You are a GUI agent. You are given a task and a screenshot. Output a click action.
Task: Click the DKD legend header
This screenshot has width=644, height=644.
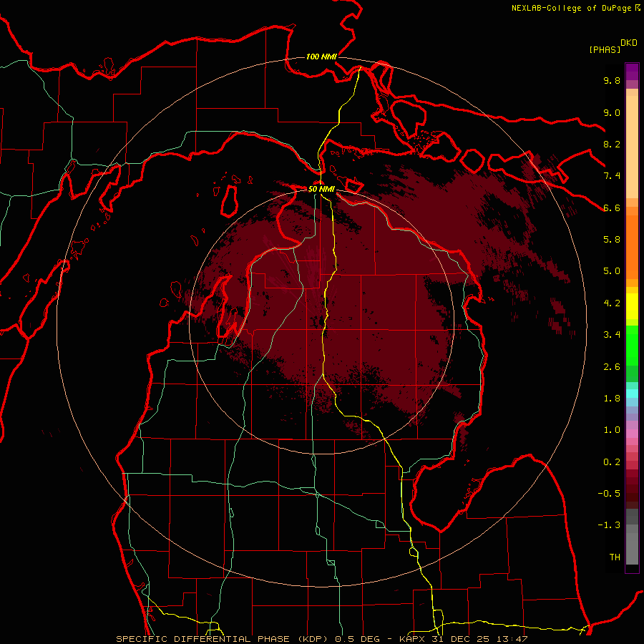[x=629, y=43]
